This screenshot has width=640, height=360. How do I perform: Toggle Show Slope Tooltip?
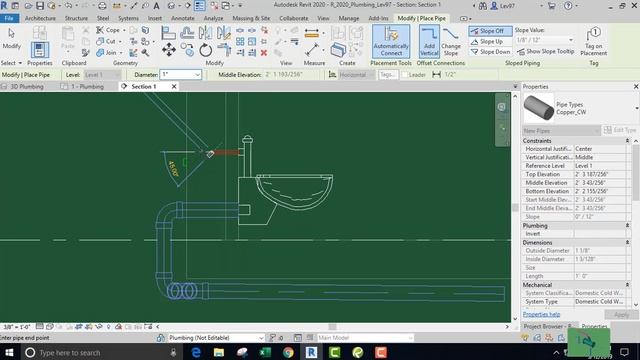(545, 51)
